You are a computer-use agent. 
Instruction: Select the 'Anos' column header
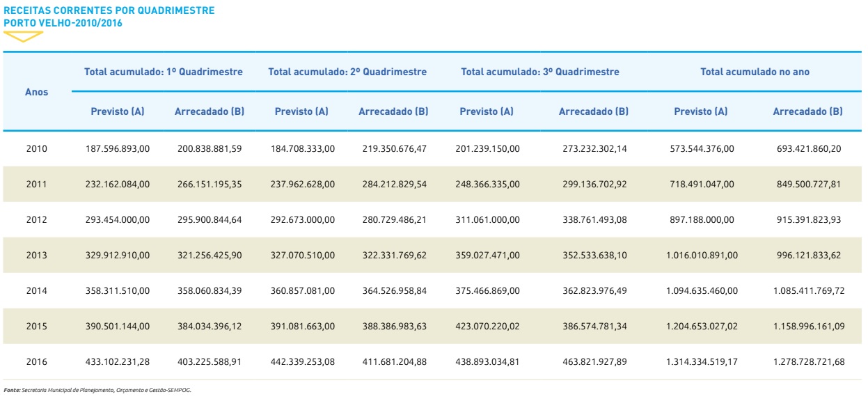tap(36, 92)
